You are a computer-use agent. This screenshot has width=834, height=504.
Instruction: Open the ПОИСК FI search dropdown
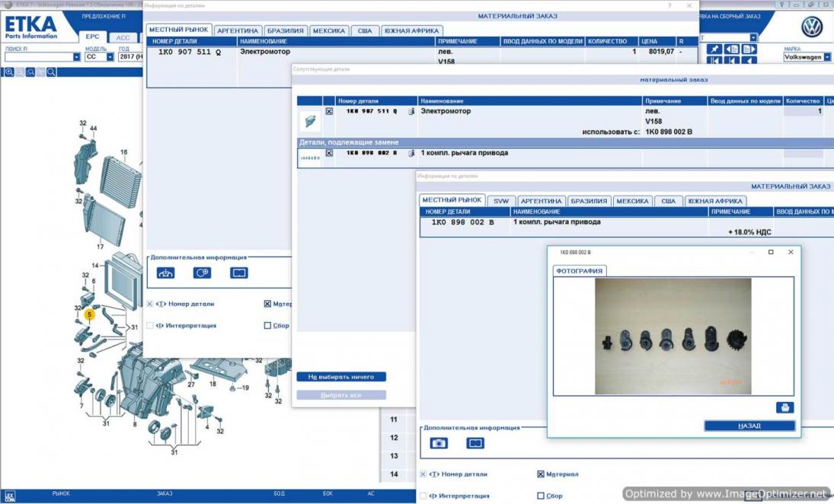(x=76, y=57)
